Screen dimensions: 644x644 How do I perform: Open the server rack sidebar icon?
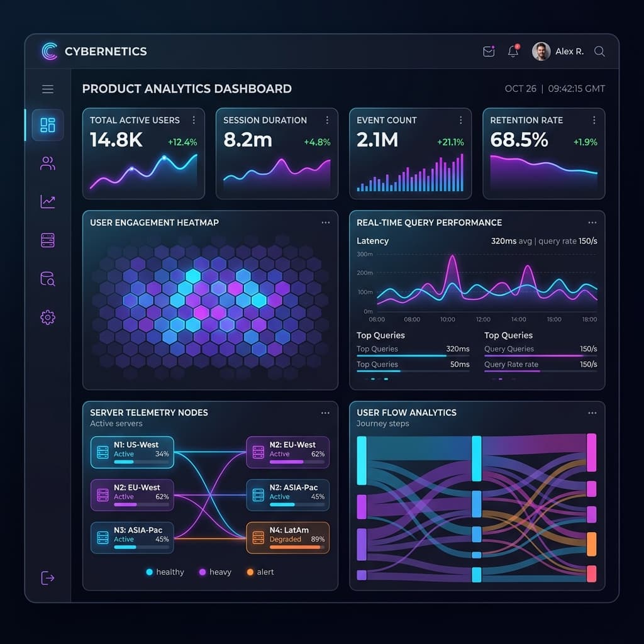pos(48,240)
